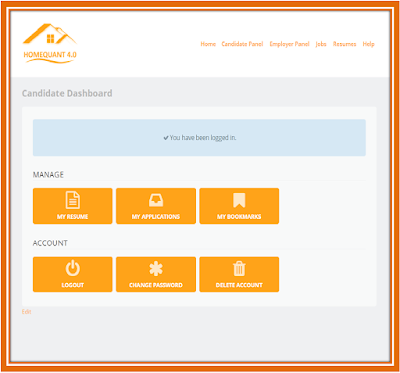The height and width of the screenshot is (373, 400).
Task: Click the LOGOUT button label
Action: coord(72,285)
